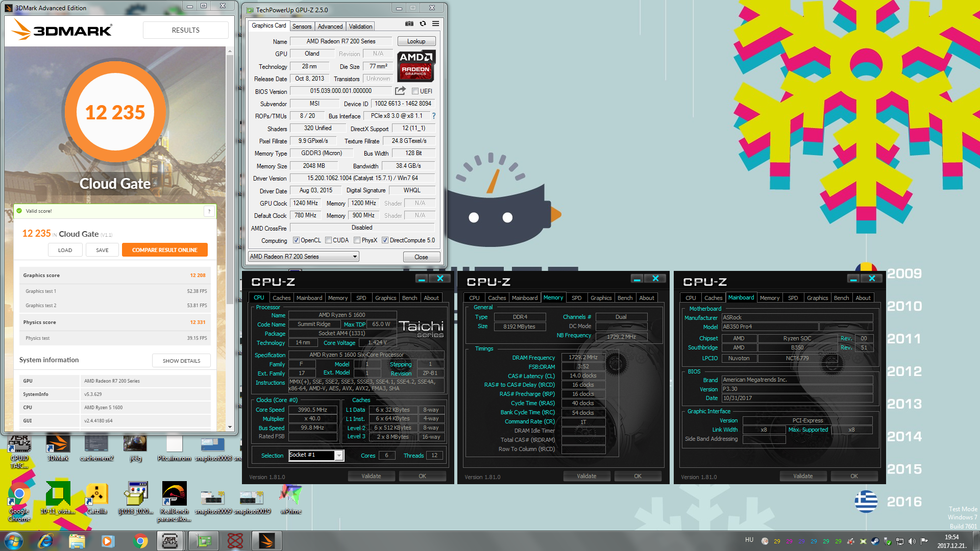Open the CPUID TAICHI CPU-Z desktop shortcut

19,450
